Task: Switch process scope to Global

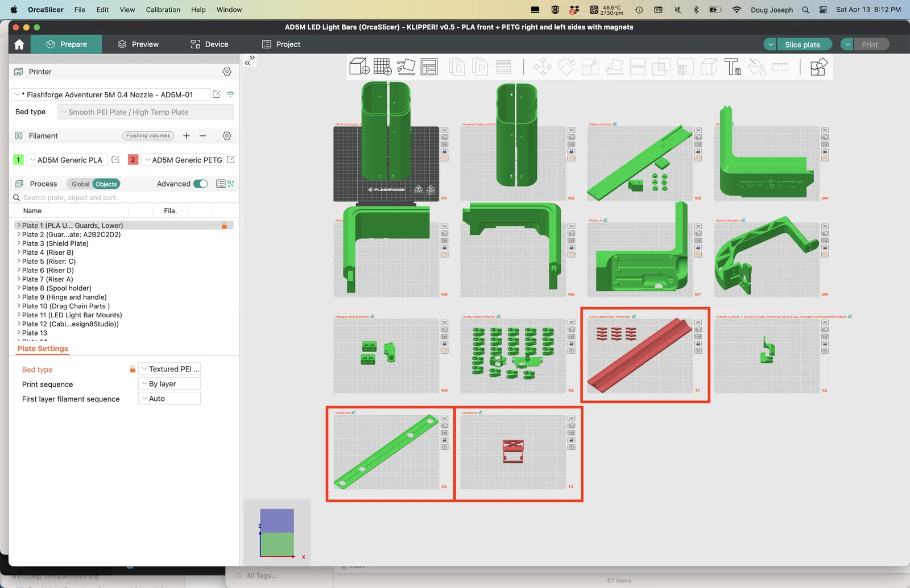Action: [x=80, y=184]
